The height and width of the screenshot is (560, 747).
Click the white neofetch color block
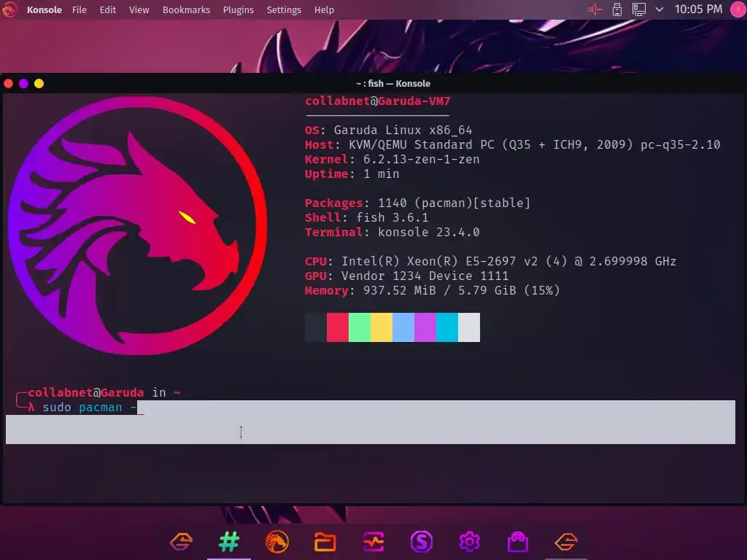(469, 327)
